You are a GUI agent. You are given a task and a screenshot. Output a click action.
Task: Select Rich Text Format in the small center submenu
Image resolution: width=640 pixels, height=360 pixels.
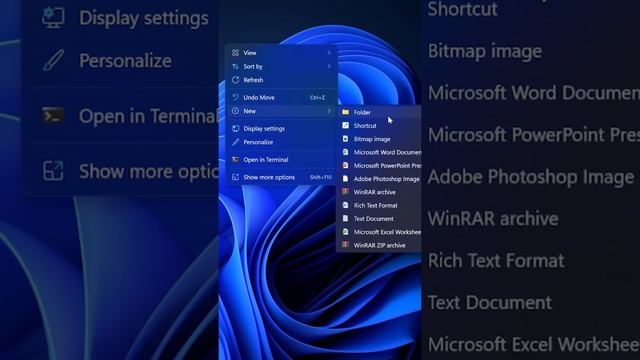click(380, 205)
